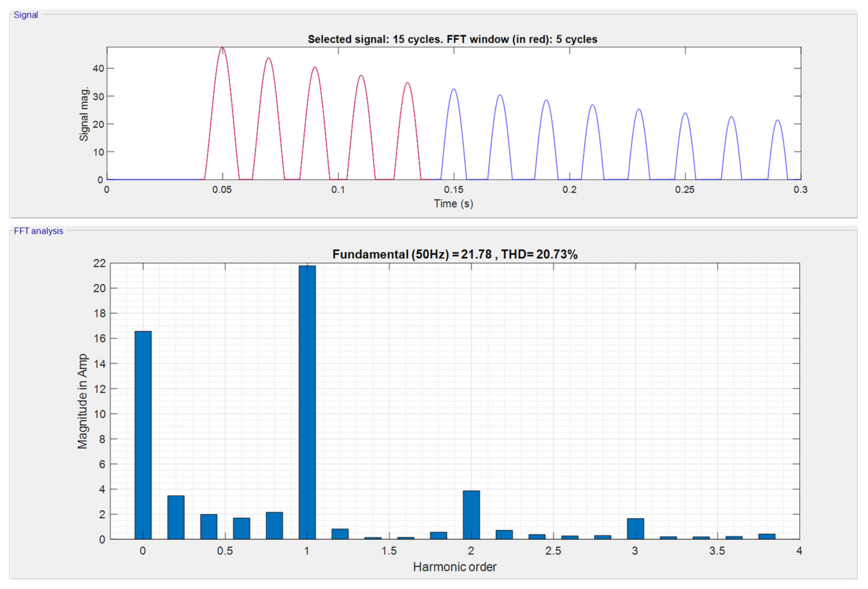868x589 pixels.
Task: Click the 'Signal mag.' y-axis label
Action: (84, 114)
